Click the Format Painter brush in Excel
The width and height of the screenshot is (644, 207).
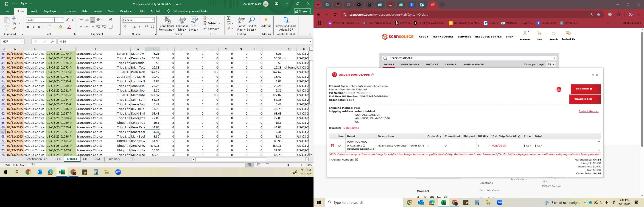click(14, 28)
